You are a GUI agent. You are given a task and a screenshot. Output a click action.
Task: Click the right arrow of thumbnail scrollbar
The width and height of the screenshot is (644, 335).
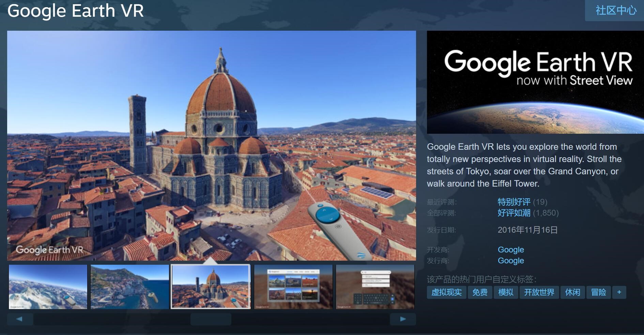point(403,319)
